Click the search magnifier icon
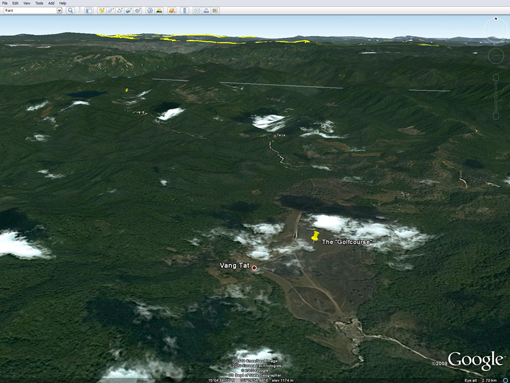The height and width of the screenshot is (383, 510). coord(70,10)
